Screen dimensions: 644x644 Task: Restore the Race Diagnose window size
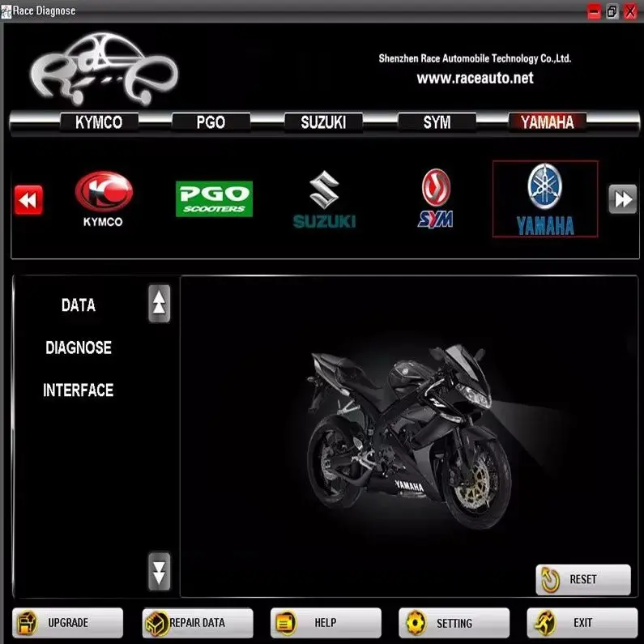612,11
